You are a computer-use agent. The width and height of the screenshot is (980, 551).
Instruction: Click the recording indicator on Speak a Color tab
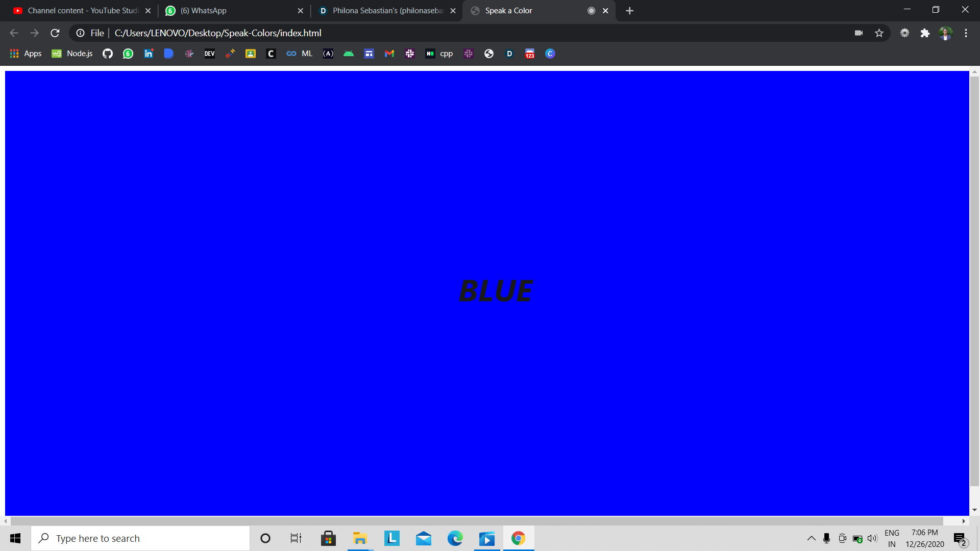591,11
